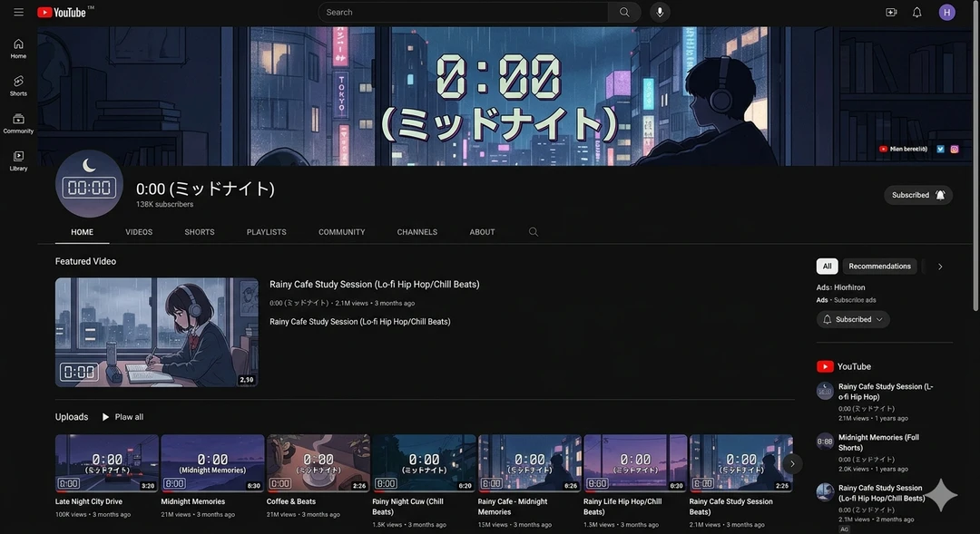Expand more filter chips with right chevron
980x534 pixels.
click(x=940, y=267)
